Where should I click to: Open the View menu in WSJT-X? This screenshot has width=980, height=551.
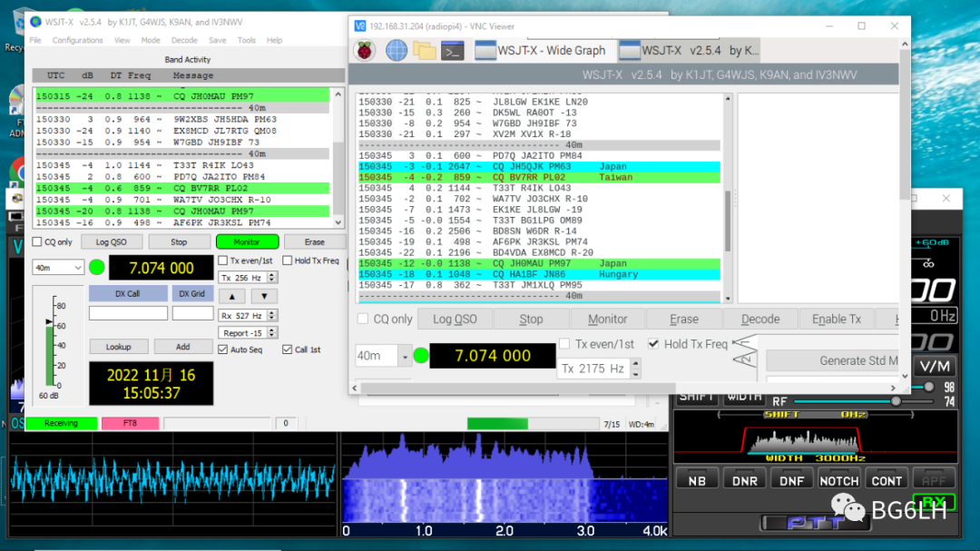tap(122, 40)
